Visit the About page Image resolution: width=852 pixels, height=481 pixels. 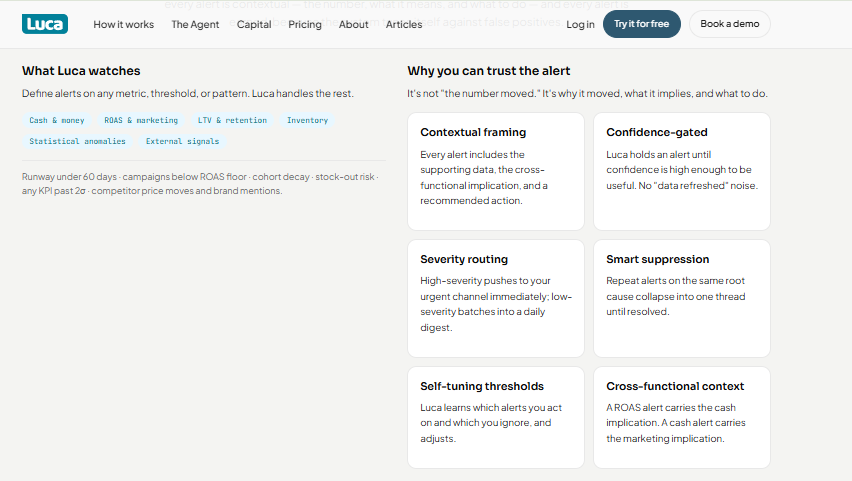click(x=353, y=24)
